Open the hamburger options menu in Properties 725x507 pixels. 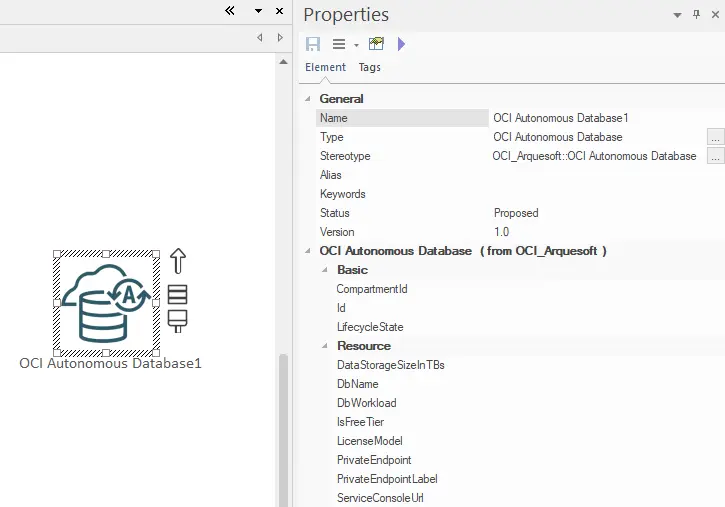click(339, 44)
